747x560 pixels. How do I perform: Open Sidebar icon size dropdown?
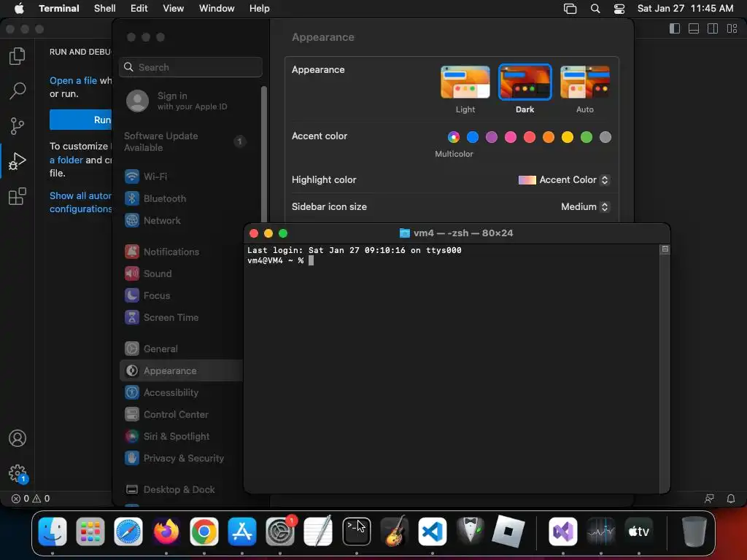[585, 206]
